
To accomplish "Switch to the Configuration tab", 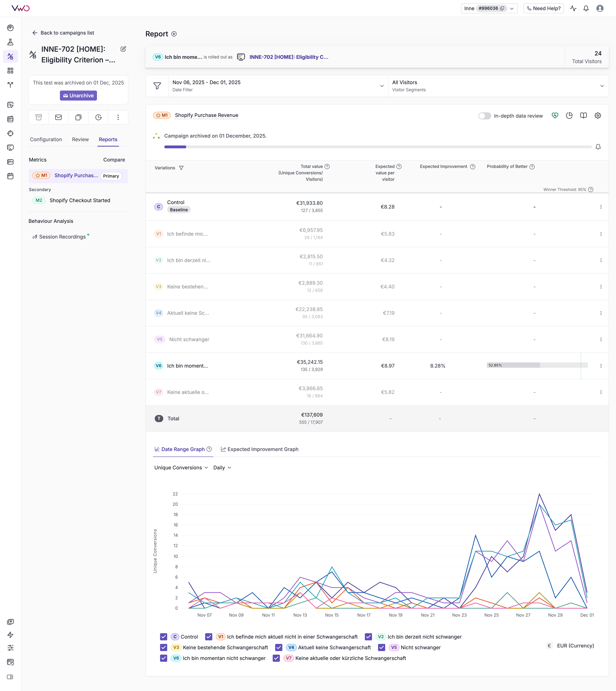I will coord(46,139).
